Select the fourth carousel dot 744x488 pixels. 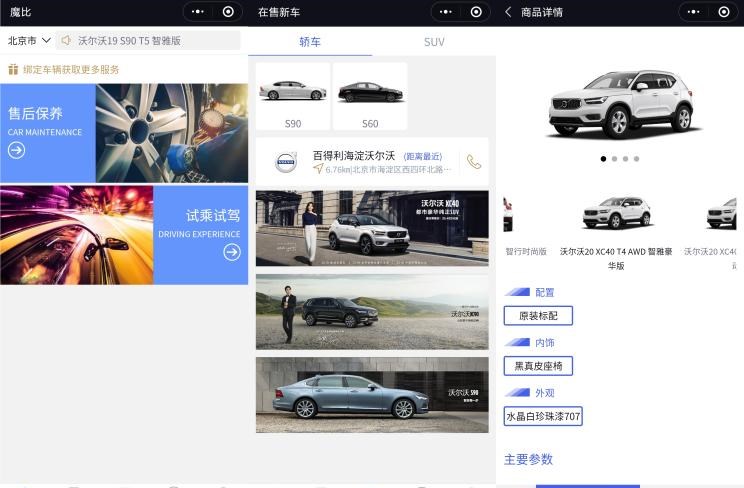pos(636,159)
